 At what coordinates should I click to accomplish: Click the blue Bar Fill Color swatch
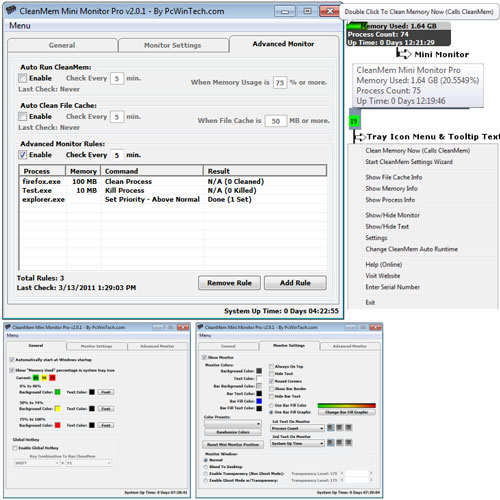coord(259,401)
